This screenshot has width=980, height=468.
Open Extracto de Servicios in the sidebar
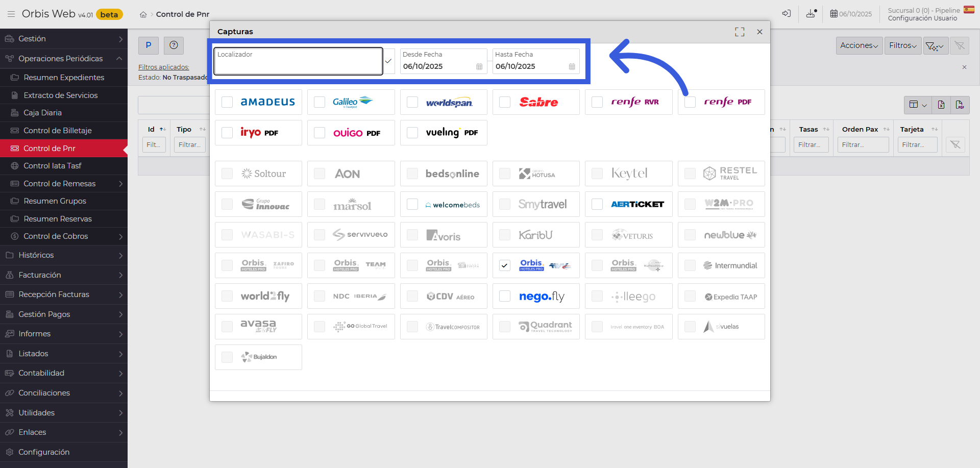64,95
